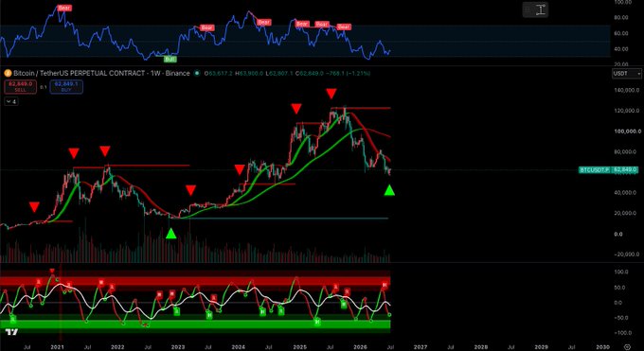Click the green Bull label on RSI pane
This screenshot has height=351, width=644.
point(170,59)
